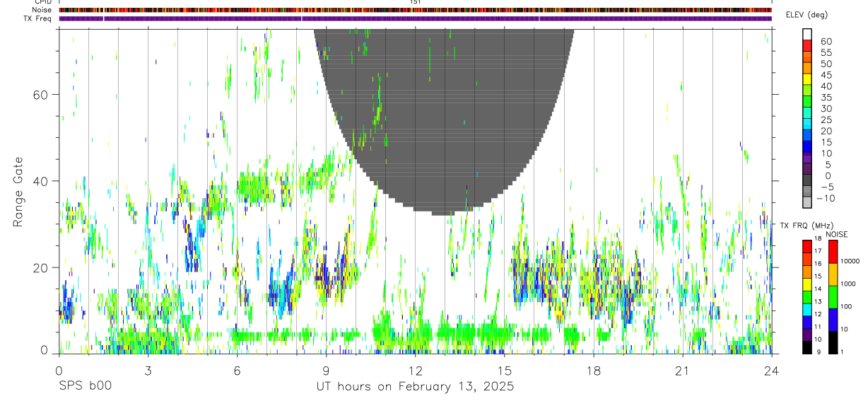Click the x-axis tick label '21'

click(x=682, y=370)
